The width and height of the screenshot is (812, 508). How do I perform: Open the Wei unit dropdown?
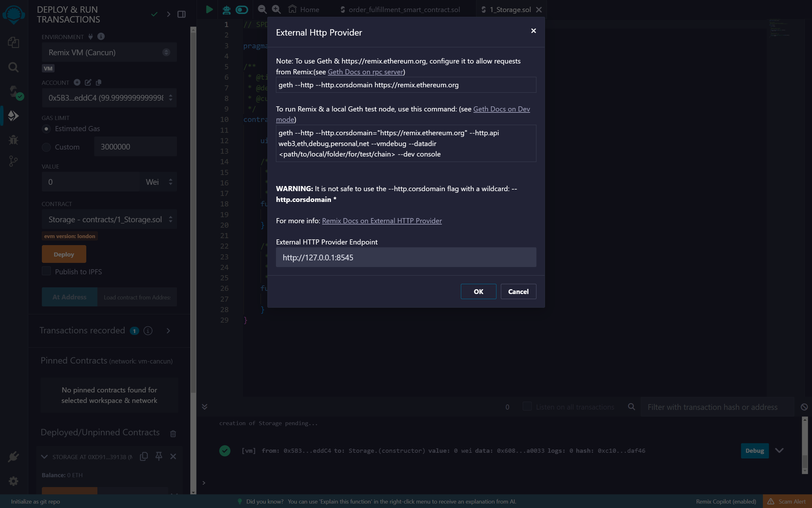158,182
